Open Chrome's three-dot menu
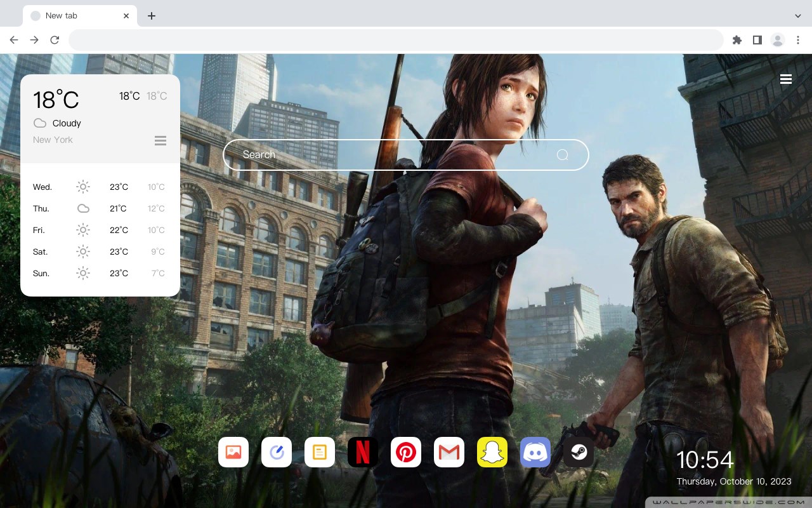The height and width of the screenshot is (508, 812). click(x=798, y=40)
